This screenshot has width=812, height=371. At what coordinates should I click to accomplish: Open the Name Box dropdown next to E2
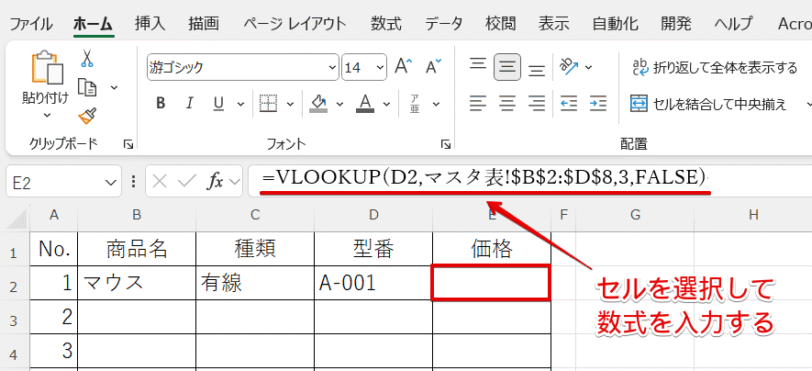[110, 182]
